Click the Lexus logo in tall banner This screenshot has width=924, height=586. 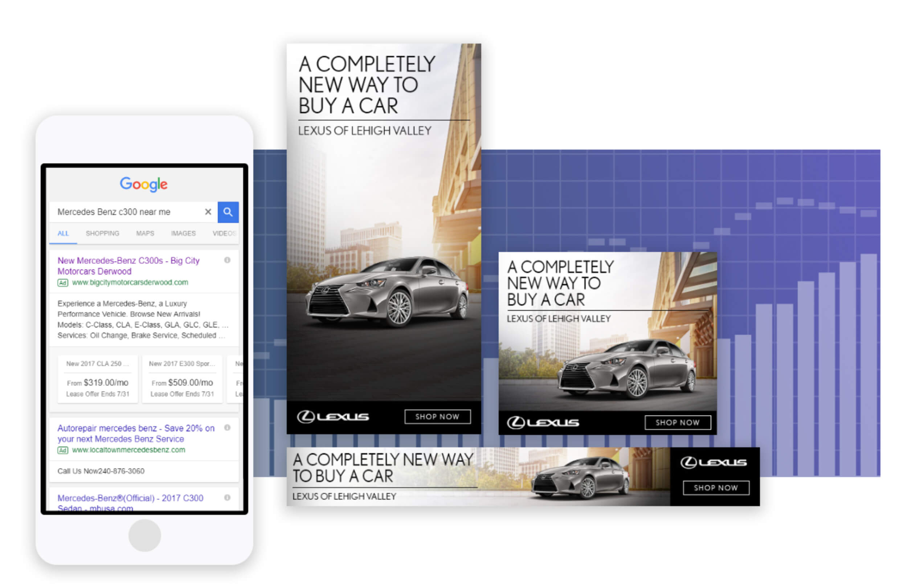point(333,417)
